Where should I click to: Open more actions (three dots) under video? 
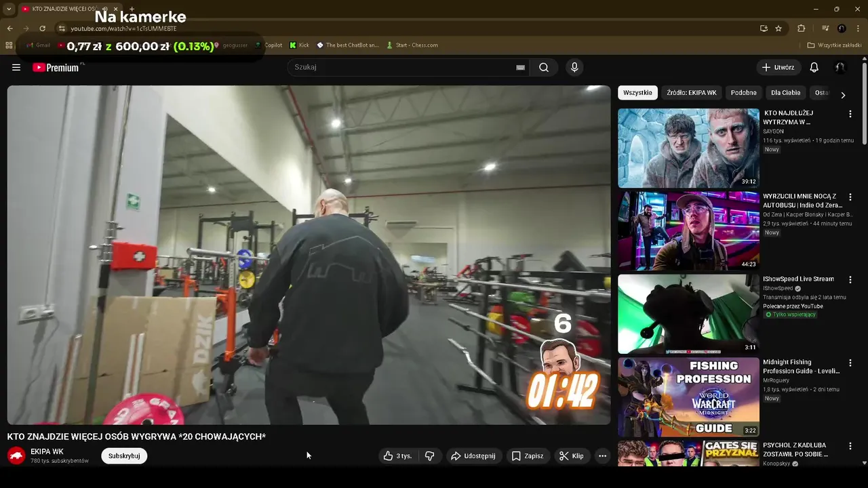coord(602,456)
